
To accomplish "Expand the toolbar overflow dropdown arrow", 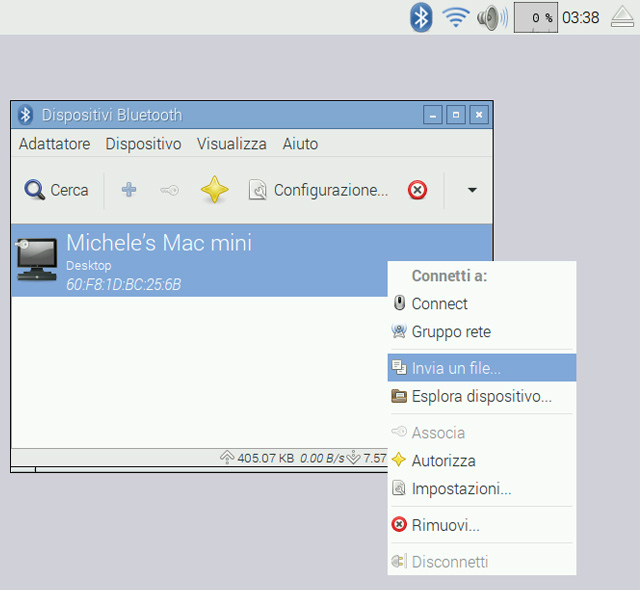I will click(x=472, y=190).
